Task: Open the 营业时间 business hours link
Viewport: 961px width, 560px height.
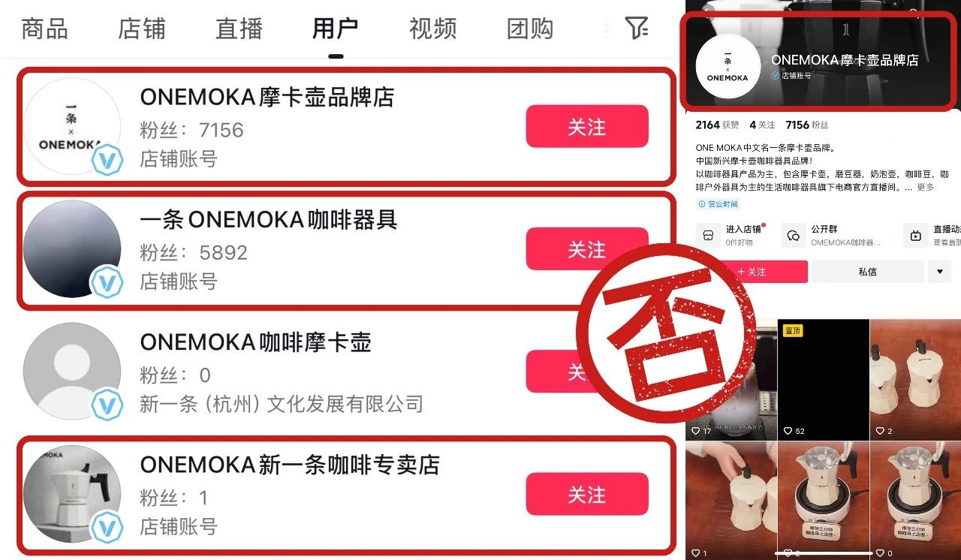Action: click(718, 204)
